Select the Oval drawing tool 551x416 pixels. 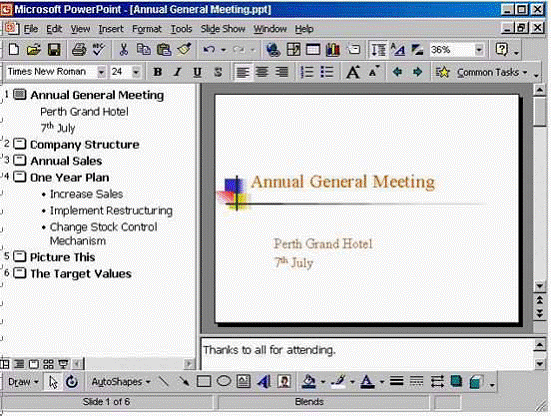(x=223, y=381)
